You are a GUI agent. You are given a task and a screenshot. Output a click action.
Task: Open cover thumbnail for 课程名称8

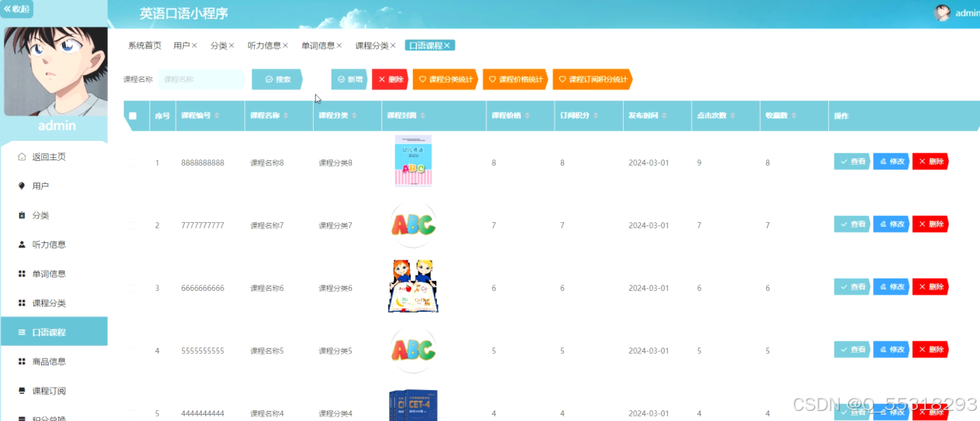point(413,161)
